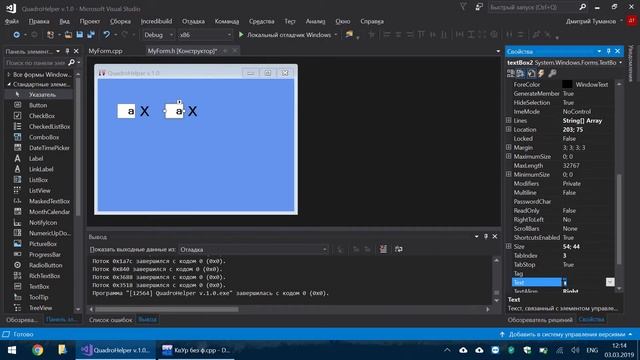This screenshot has width=640, height=360.
Task: Click the feedback icon in title bar
Action: (479, 7)
